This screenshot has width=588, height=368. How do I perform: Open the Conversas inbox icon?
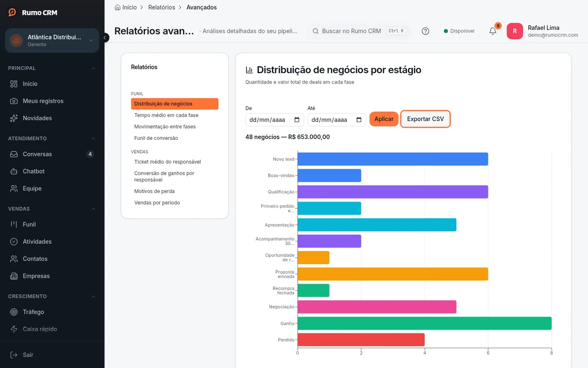(x=14, y=154)
